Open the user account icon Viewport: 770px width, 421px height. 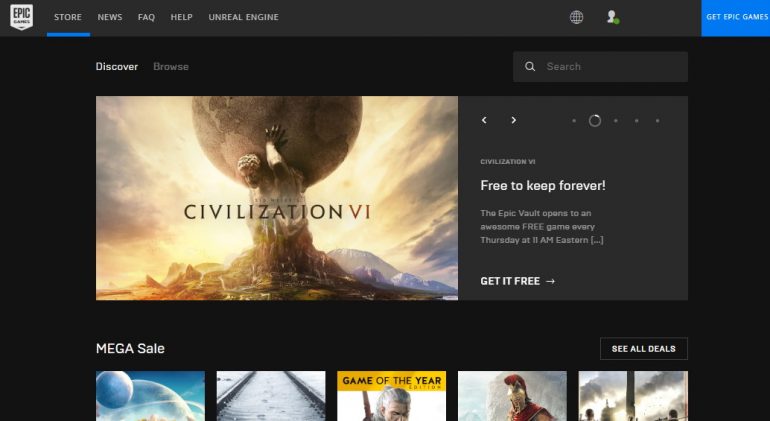612,17
